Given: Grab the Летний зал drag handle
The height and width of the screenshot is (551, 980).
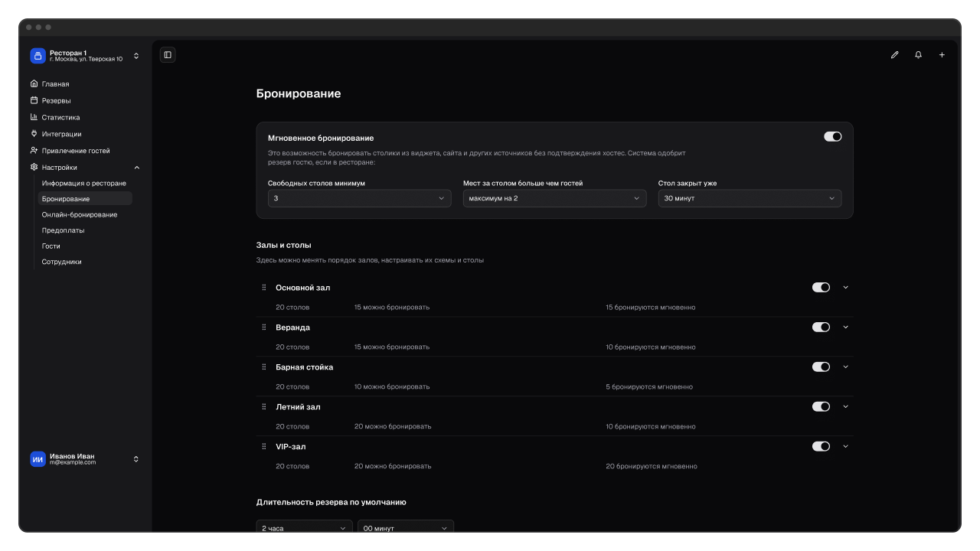Looking at the screenshot, I should (x=264, y=407).
